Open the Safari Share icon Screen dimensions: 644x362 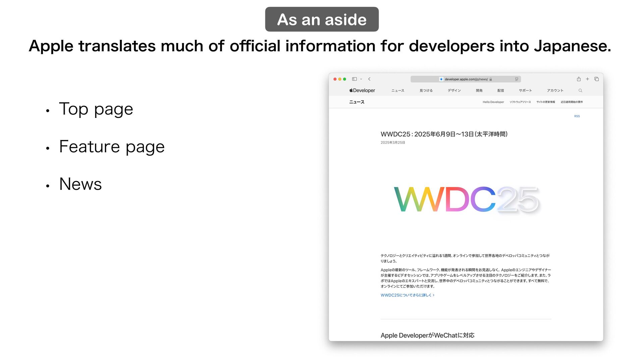(x=579, y=79)
